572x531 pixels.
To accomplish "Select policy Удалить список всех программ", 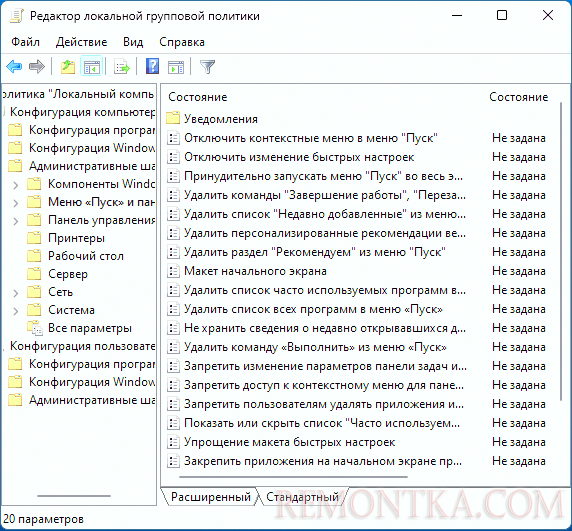I will (x=313, y=309).
